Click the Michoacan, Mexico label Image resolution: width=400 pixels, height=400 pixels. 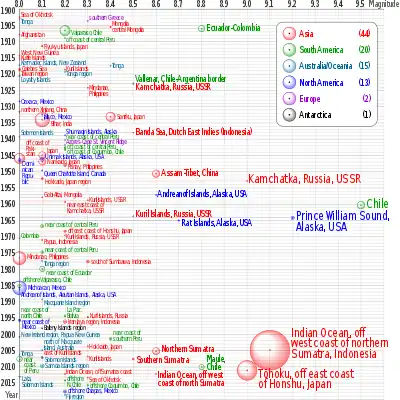click(x=47, y=288)
